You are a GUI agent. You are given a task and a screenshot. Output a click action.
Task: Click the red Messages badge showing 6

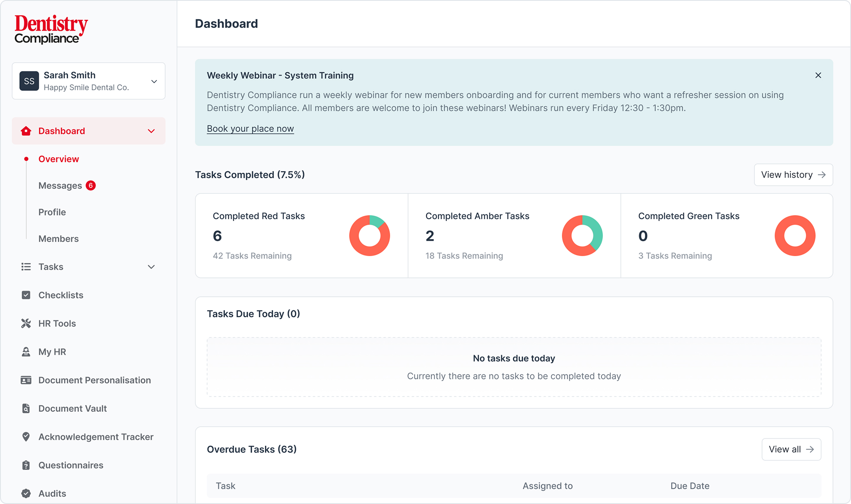[91, 186]
